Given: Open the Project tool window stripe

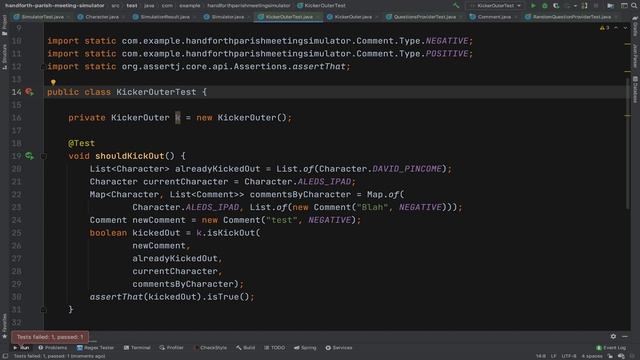Looking at the screenshot, I should tap(4, 25).
